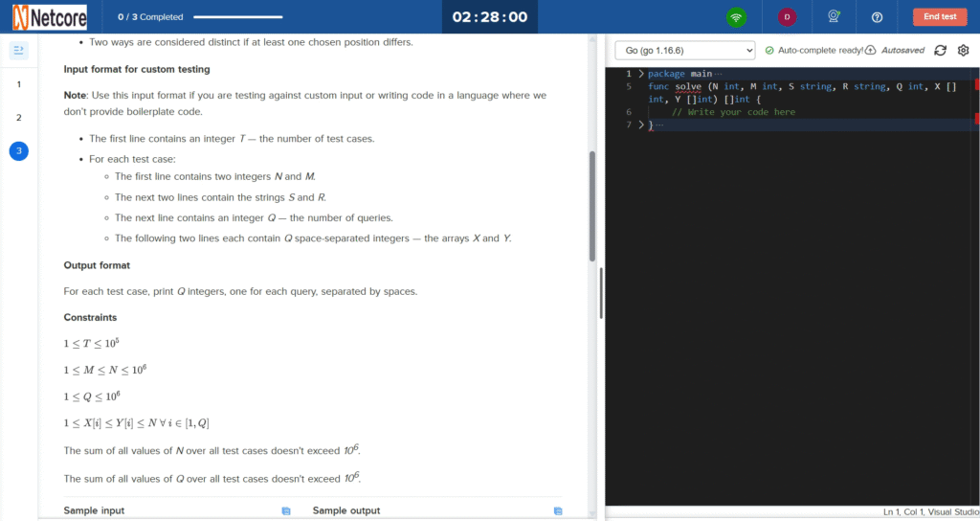The width and height of the screenshot is (980, 521).
Task: Click the auto-complete ready check icon
Action: point(769,50)
